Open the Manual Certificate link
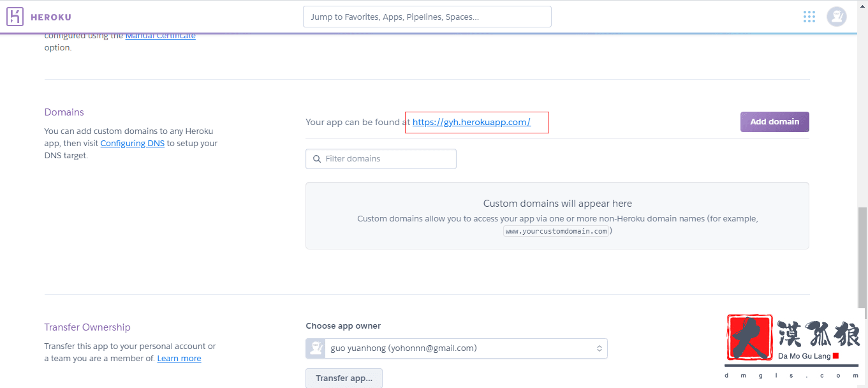The width and height of the screenshot is (868, 388). tap(161, 36)
